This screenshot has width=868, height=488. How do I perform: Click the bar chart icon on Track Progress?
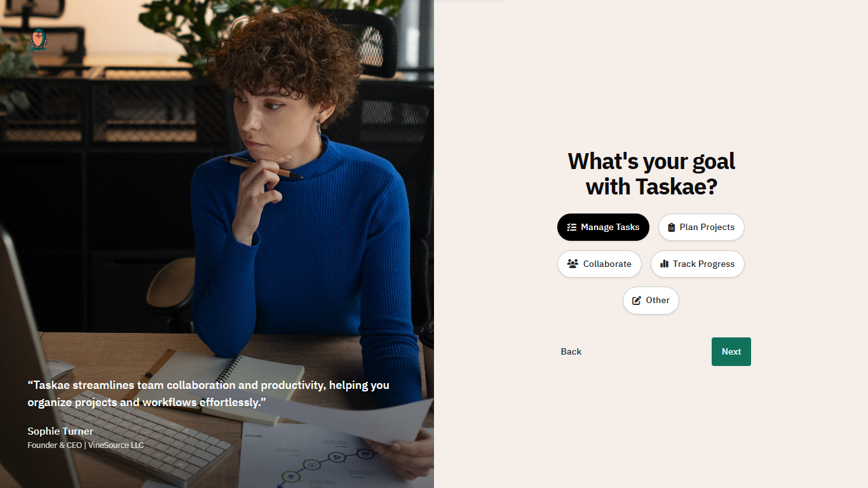point(664,264)
